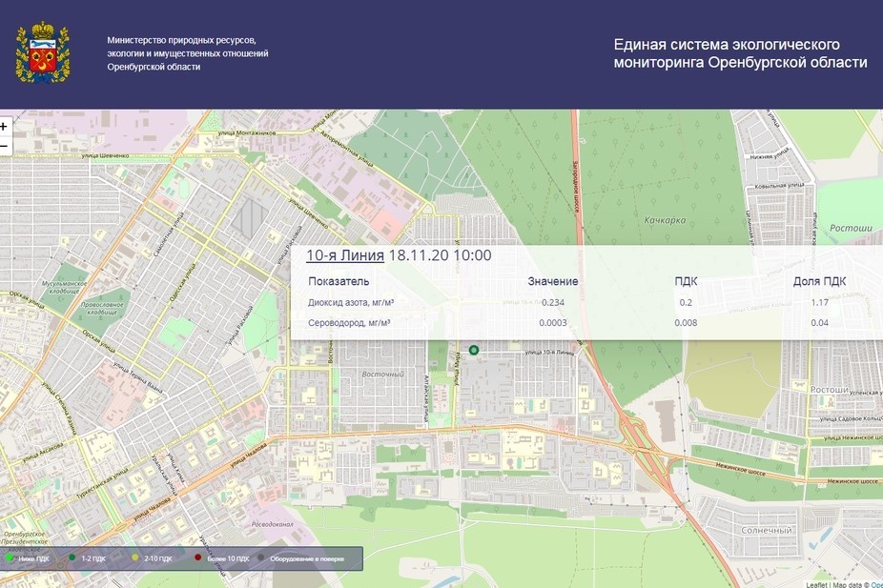The image size is (883, 588).
Task: Click the value 0.0003 in the table
Action: tap(553, 323)
